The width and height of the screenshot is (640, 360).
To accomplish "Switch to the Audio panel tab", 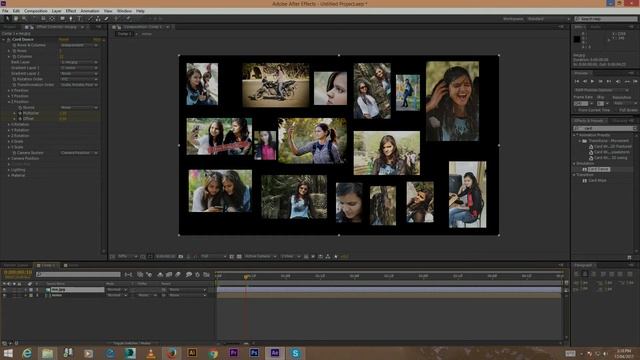I will click(595, 27).
